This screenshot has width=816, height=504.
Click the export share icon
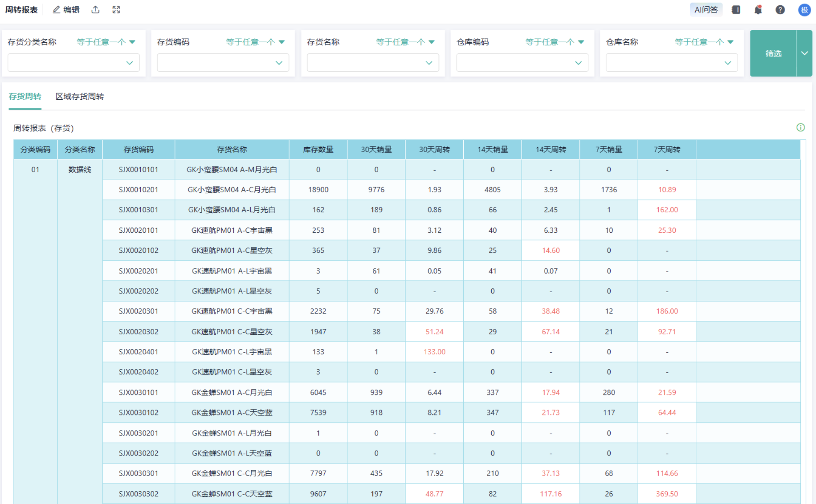(95, 10)
